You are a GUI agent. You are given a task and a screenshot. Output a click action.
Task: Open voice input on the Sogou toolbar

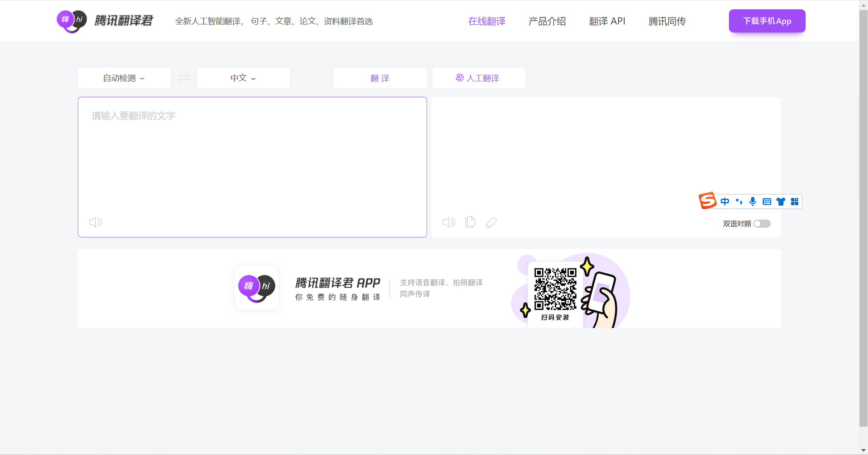753,201
